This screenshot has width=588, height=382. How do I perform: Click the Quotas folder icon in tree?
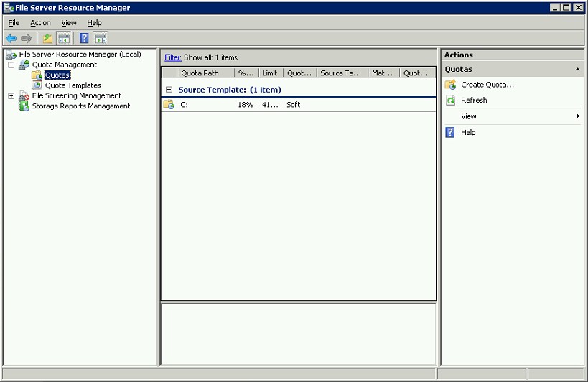click(37, 75)
